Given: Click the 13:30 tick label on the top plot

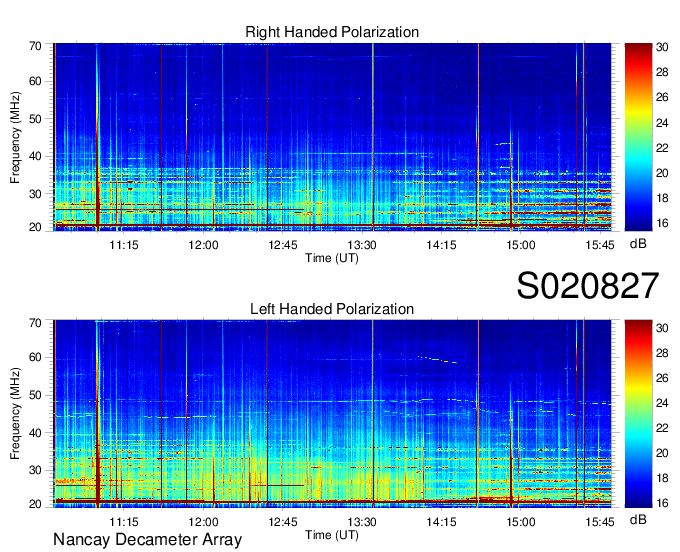Looking at the screenshot, I should pyautogui.click(x=362, y=245).
